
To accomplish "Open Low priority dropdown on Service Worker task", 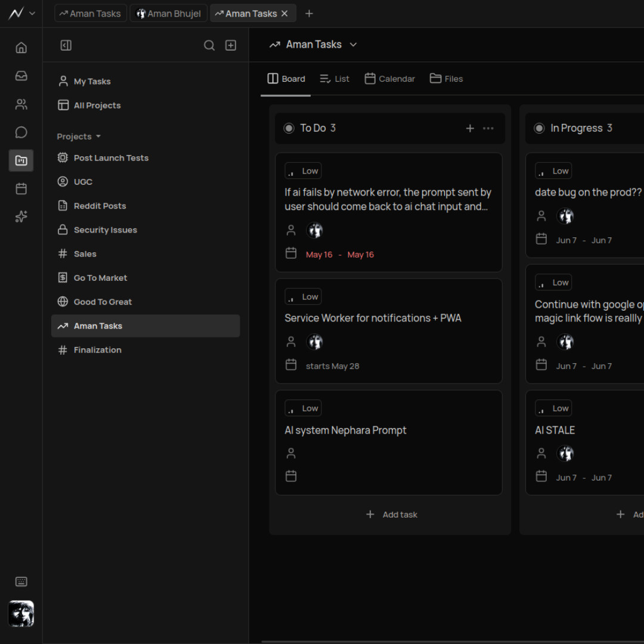I will pyautogui.click(x=303, y=296).
